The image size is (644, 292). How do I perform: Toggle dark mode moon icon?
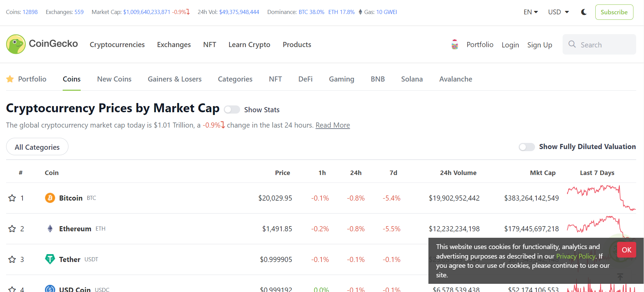584,12
